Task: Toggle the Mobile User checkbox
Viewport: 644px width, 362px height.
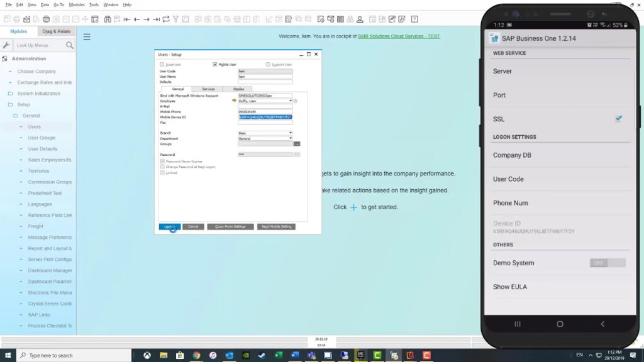Action: pyautogui.click(x=214, y=64)
